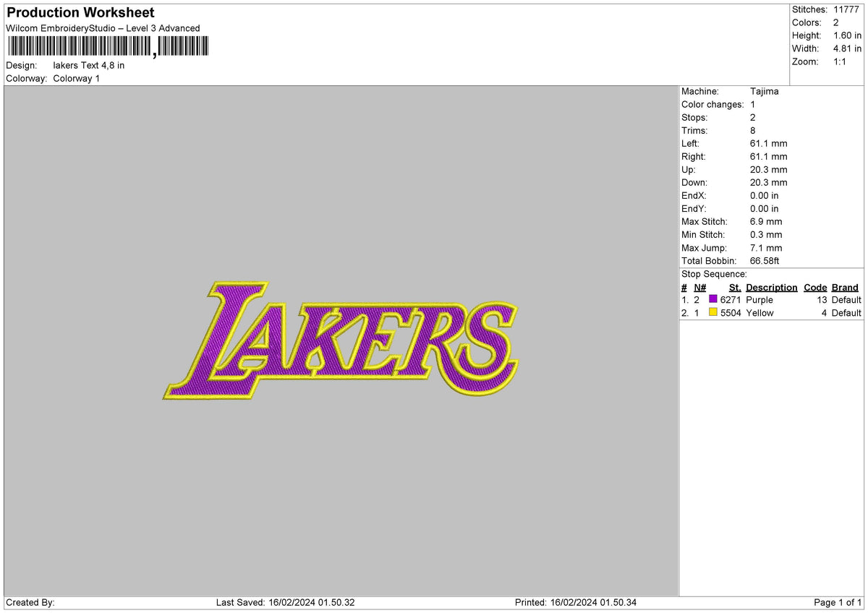Viewport: 868px width, 613px height.
Task: Click the Code column header
Action: [x=817, y=287]
